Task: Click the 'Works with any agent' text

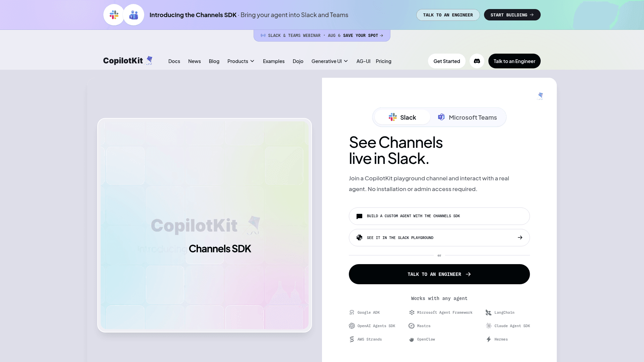Action: [439, 298]
